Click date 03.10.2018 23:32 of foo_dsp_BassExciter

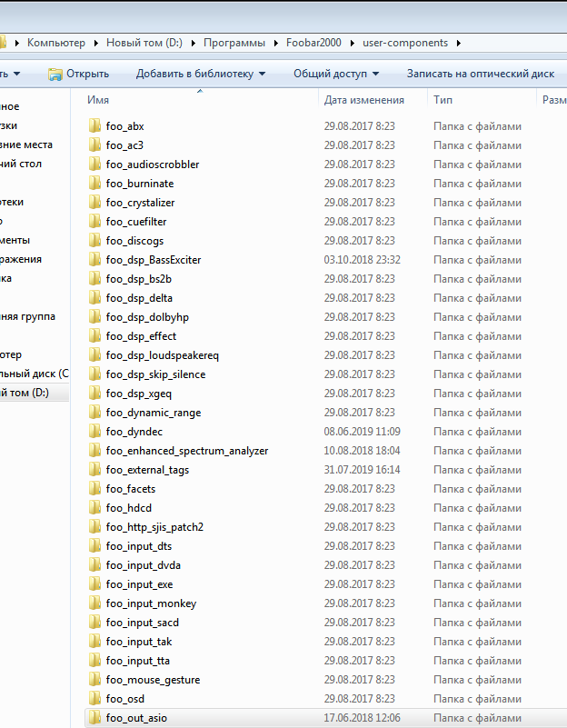pyautogui.click(x=362, y=260)
